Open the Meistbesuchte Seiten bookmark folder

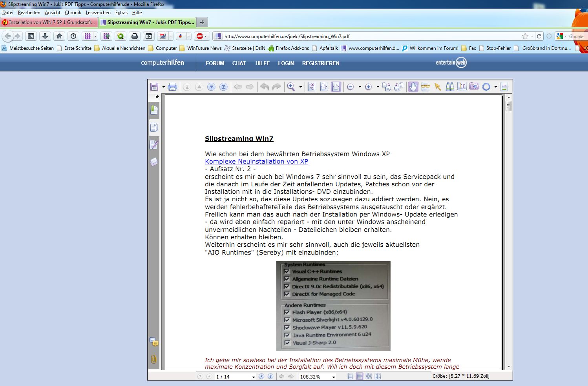(x=27, y=48)
